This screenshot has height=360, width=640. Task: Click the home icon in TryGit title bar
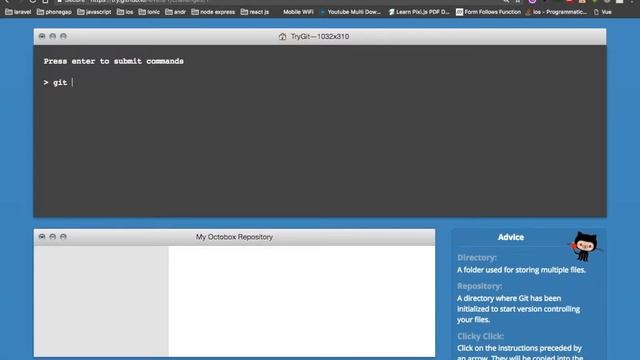[x=282, y=37]
